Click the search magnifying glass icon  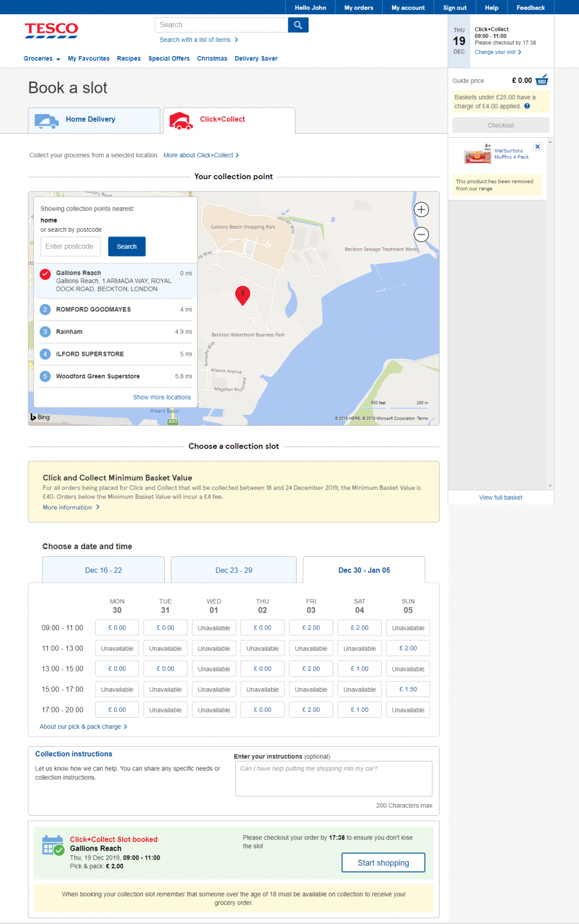(298, 25)
